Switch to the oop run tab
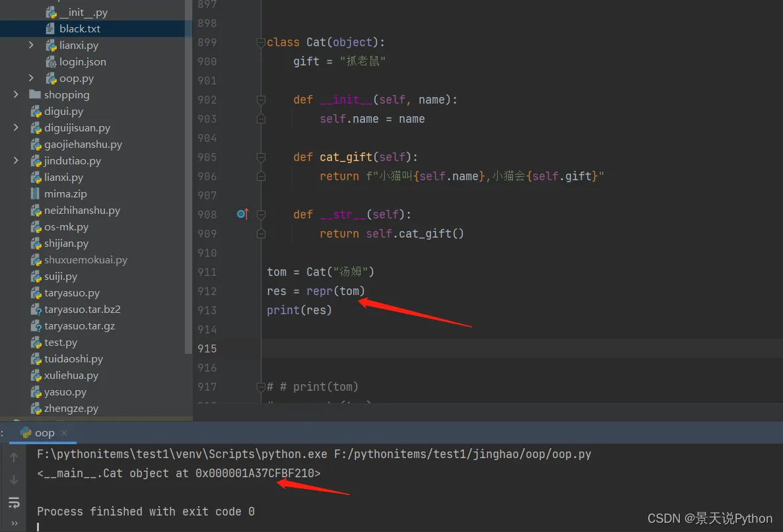Viewport: 783px width, 532px height. 44,433
